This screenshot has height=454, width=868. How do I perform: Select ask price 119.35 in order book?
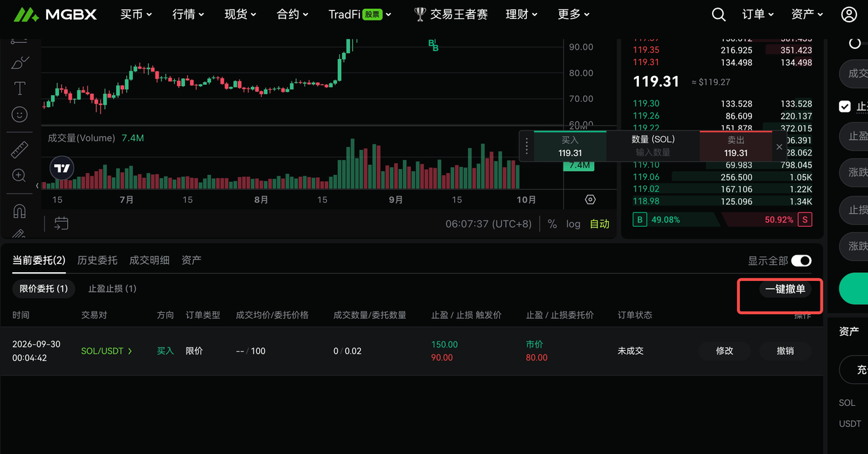(646, 50)
